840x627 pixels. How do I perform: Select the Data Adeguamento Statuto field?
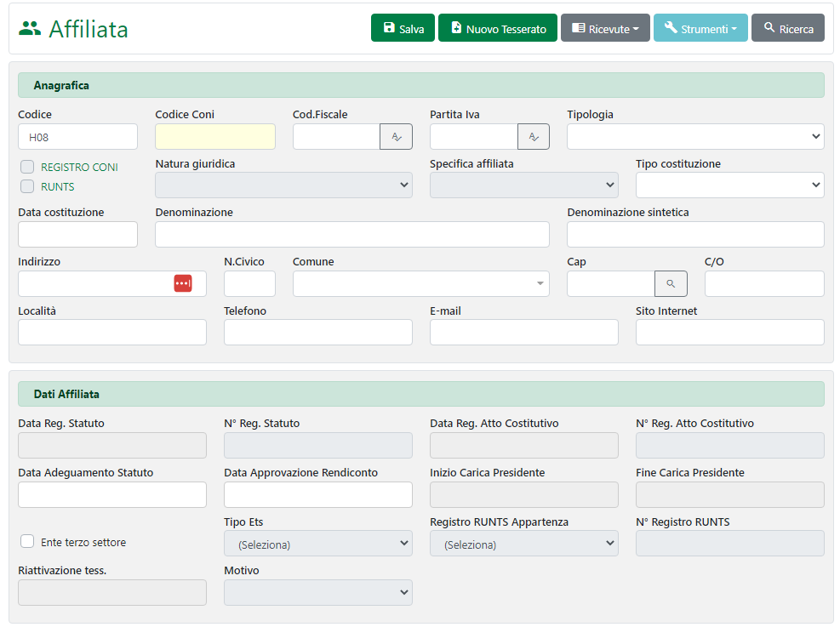(112, 495)
